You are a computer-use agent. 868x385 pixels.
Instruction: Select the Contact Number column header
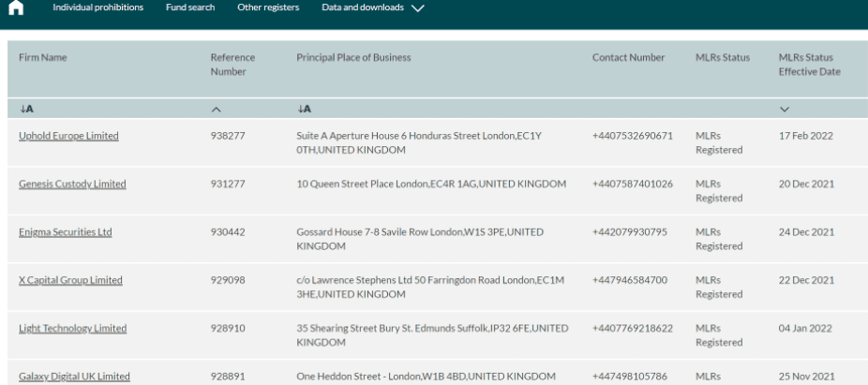coord(628,57)
